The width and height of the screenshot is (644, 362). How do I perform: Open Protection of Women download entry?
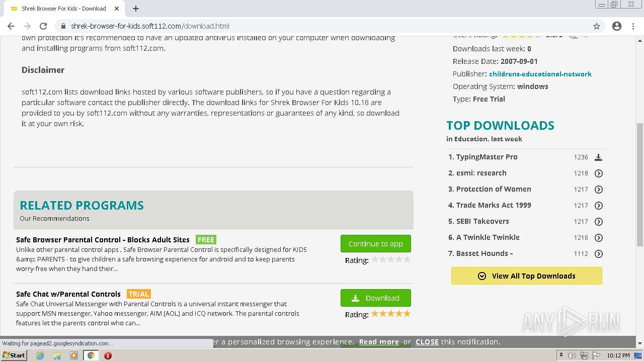point(494,189)
